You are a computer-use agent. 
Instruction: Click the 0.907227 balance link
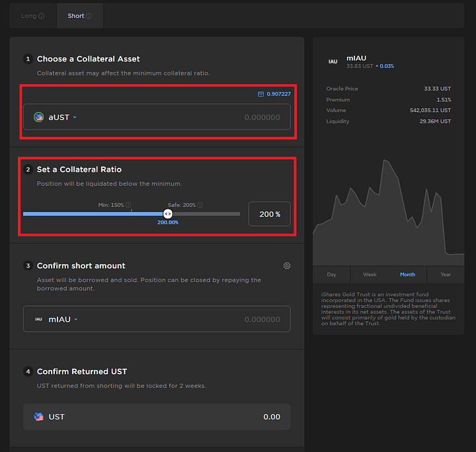[278, 94]
